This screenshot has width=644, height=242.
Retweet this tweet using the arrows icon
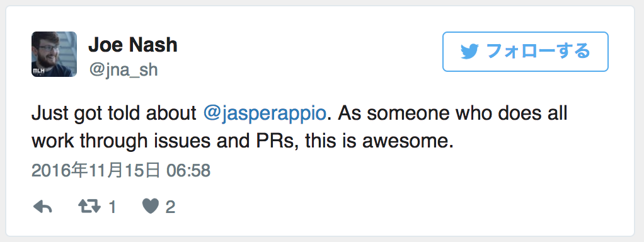89,207
